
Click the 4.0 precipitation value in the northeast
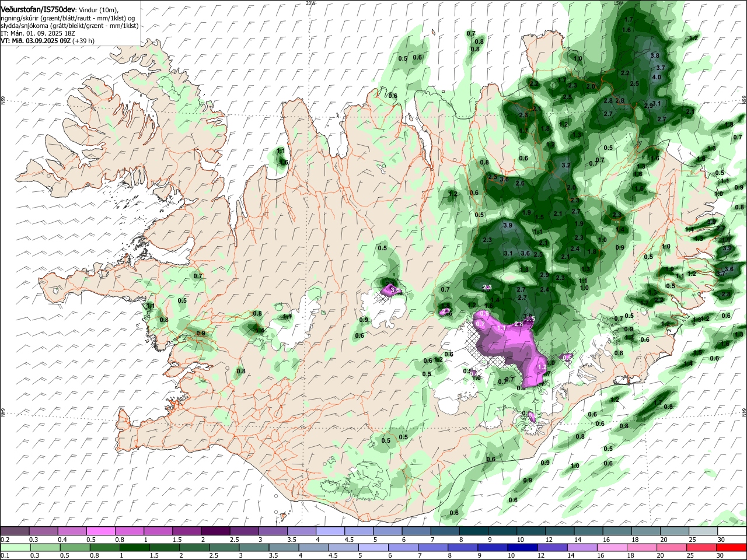click(657, 77)
